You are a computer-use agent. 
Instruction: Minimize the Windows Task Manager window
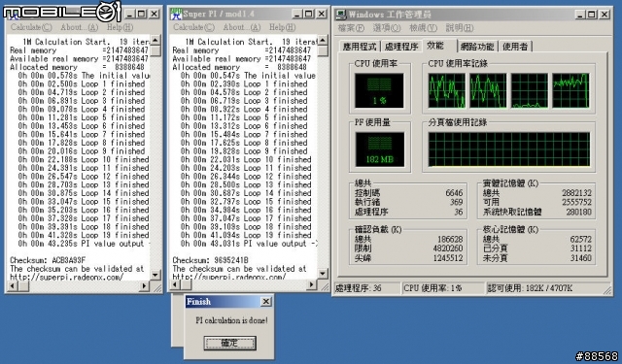(580, 15)
